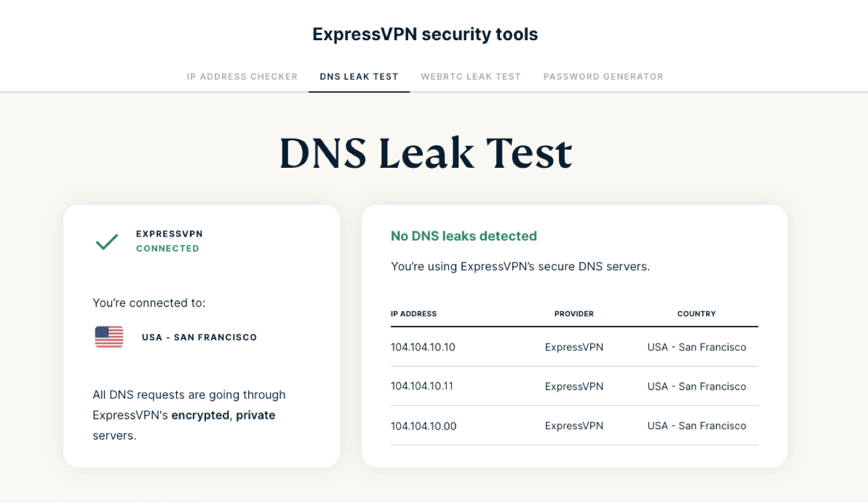Open the Password Generator tab
This screenshot has width=868, height=503.
(603, 76)
